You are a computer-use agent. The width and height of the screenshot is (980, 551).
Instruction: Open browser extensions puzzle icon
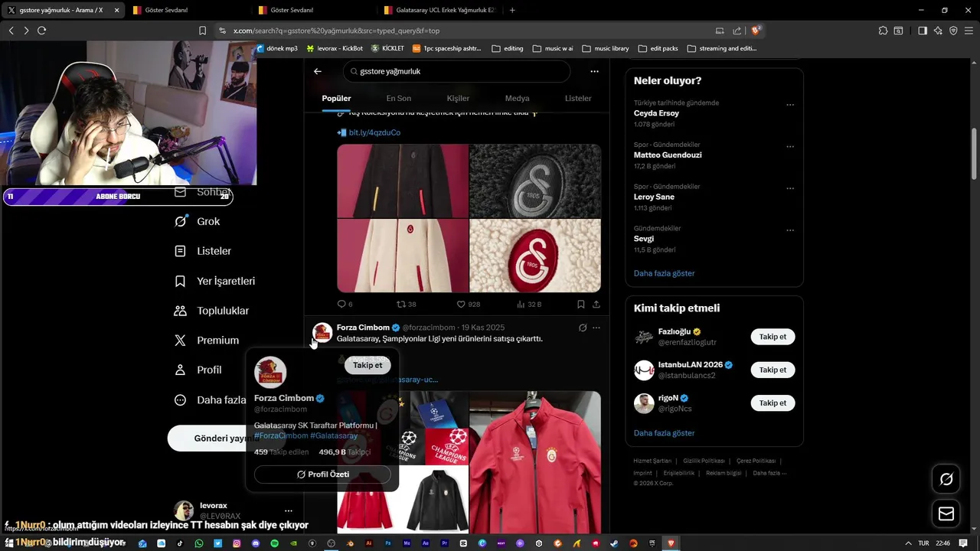(x=883, y=31)
